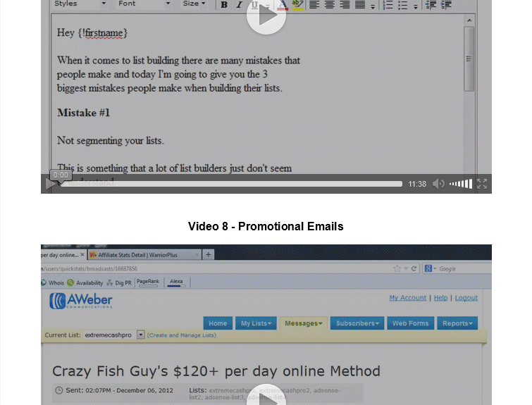Image resolution: width=532 pixels, height=405 pixels.
Task: Open the Reports menu
Action: pos(457,323)
